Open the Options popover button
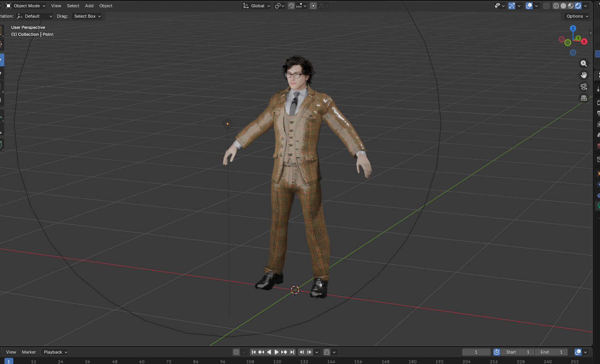The height and width of the screenshot is (364, 600). click(x=577, y=16)
